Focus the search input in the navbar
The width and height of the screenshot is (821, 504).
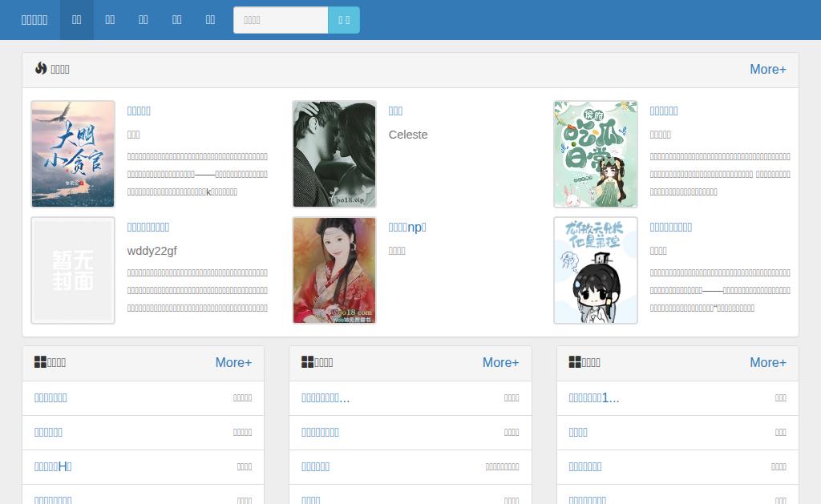click(281, 20)
